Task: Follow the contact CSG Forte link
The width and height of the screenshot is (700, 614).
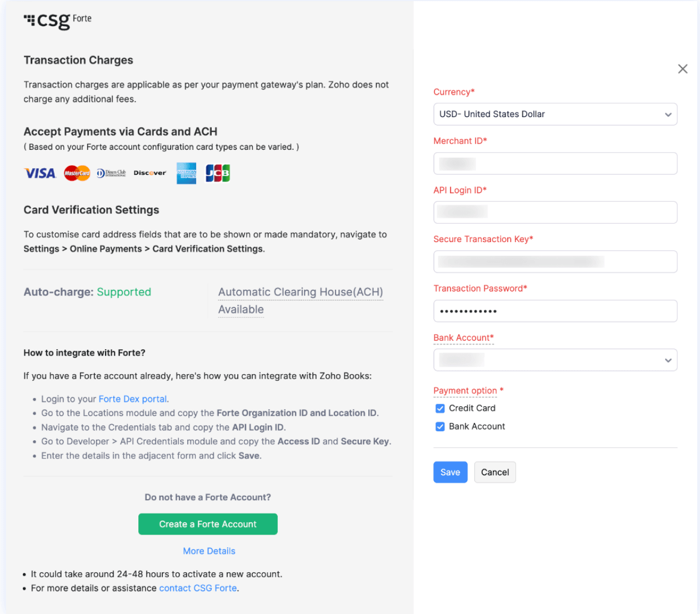Action: 198,588
